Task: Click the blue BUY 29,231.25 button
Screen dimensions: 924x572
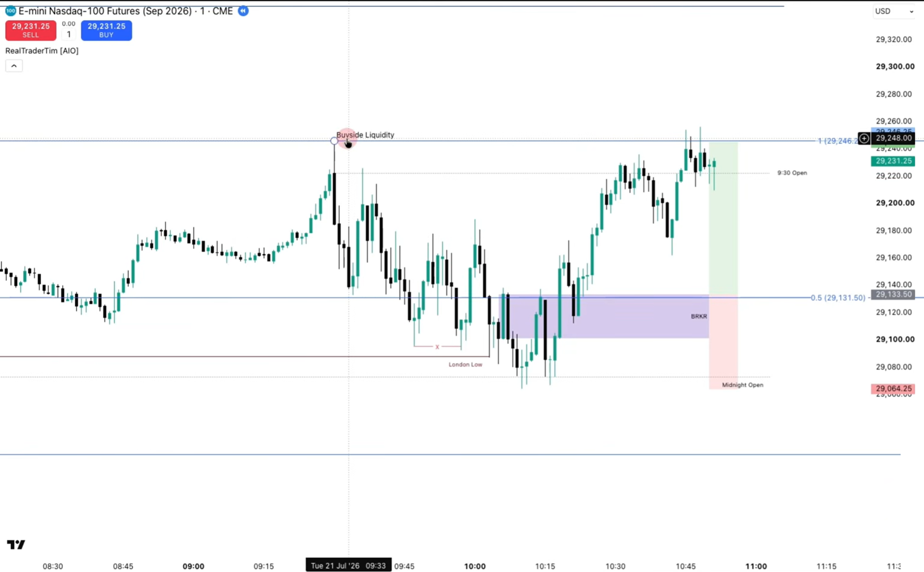Action: [x=106, y=31]
